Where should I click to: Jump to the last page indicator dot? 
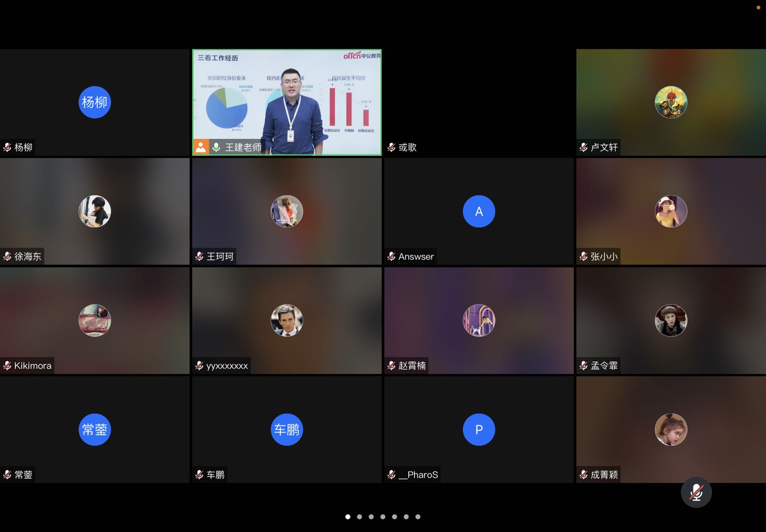(x=418, y=517)
